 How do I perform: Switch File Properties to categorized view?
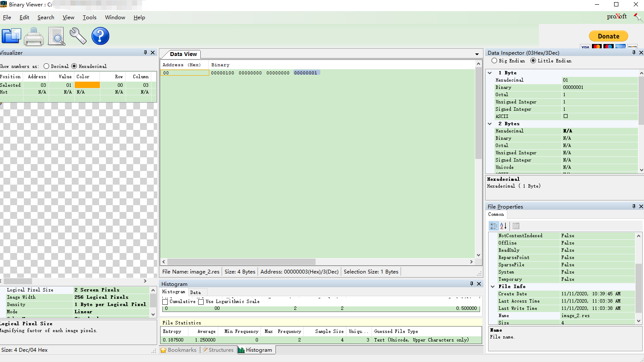point(494,226)
